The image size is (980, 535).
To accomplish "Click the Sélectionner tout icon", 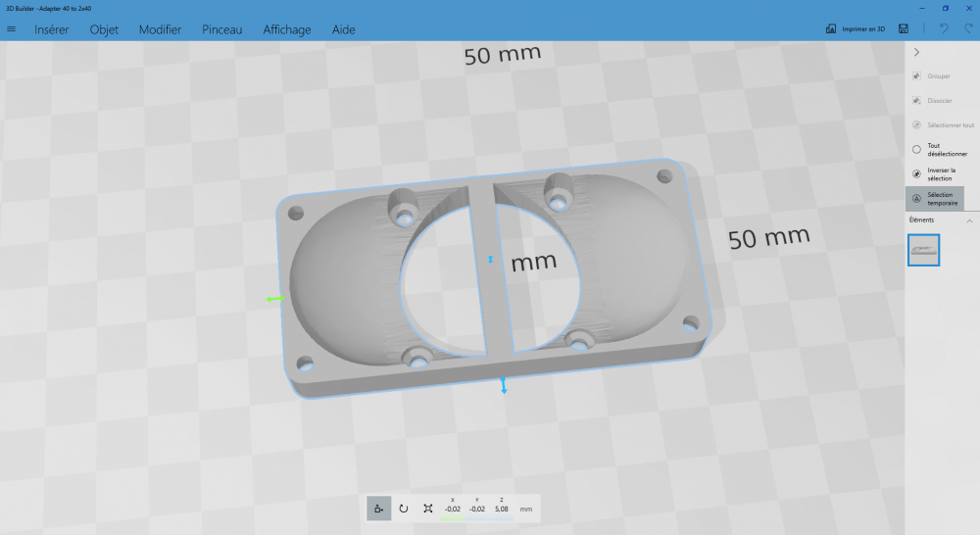I will (916, 125).
